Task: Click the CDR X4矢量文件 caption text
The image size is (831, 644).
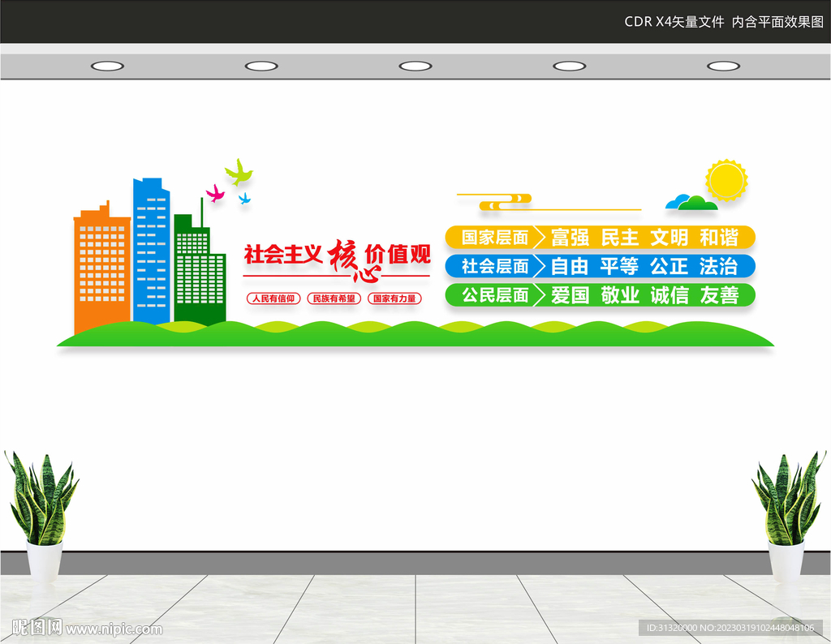Action: tap(674, 22)
